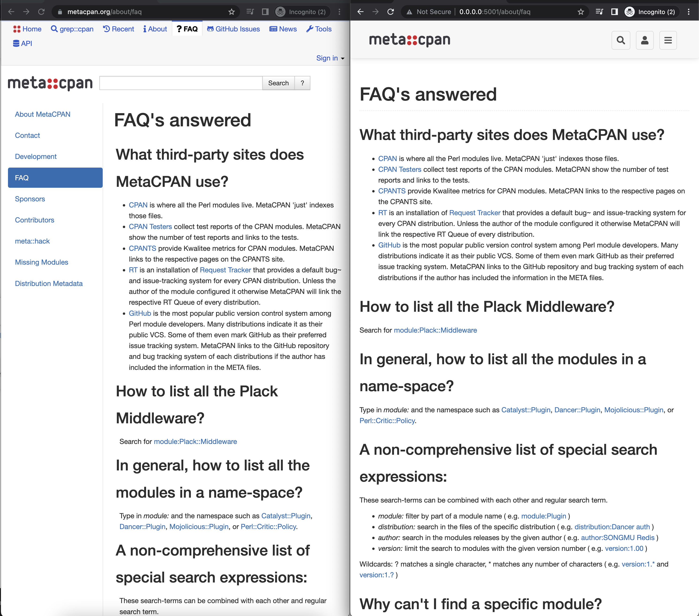Click the search magnifier on the local MetaCPAN

[x=621, y=40]
